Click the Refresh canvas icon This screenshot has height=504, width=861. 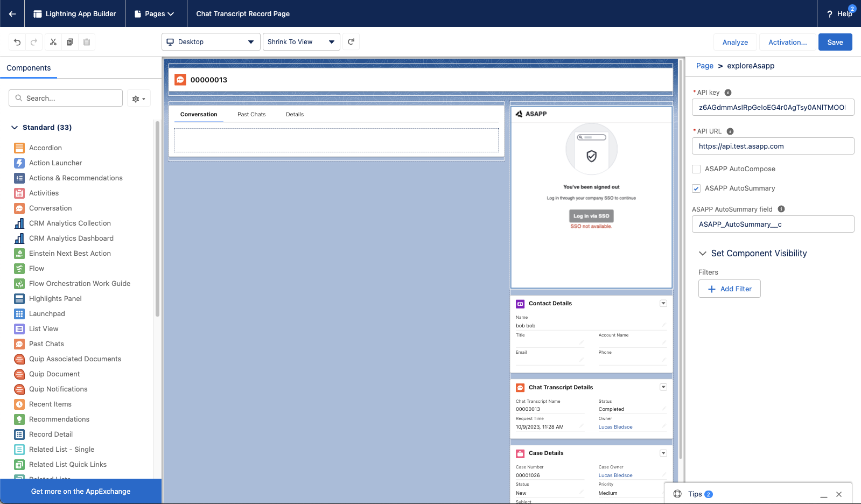click(351, 41)
